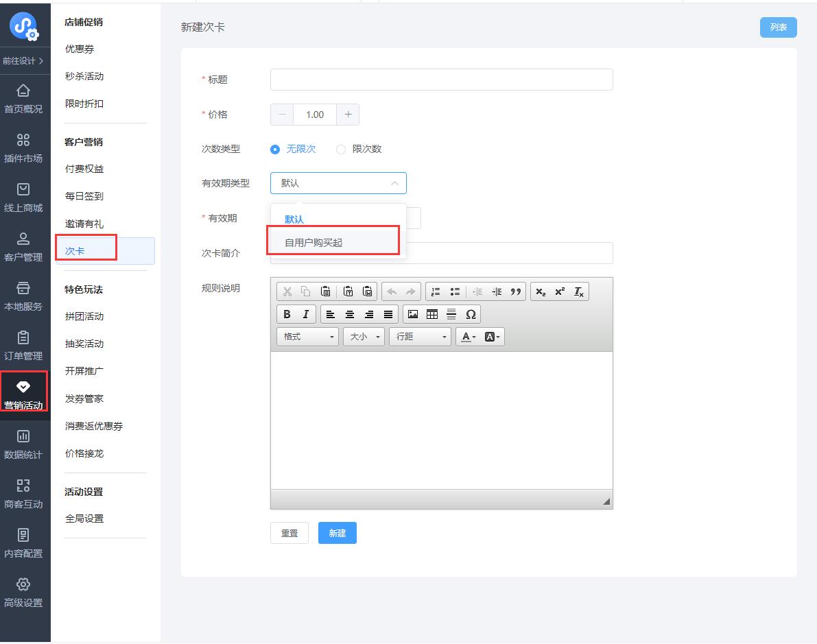This screenshot has width=817, height=644.
Task: Toggle bold formatting in rule editor
Action: (x=287, y=314)
